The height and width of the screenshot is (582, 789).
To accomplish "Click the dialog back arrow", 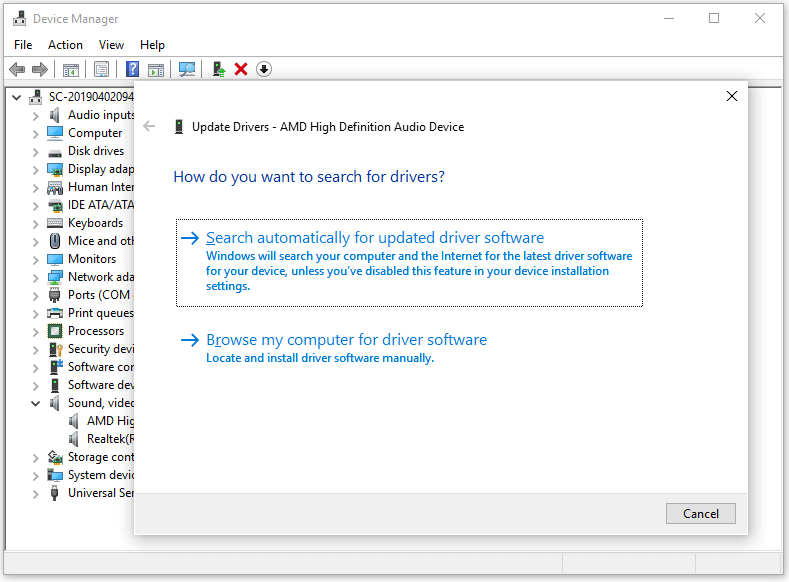I will pos(149,126).
